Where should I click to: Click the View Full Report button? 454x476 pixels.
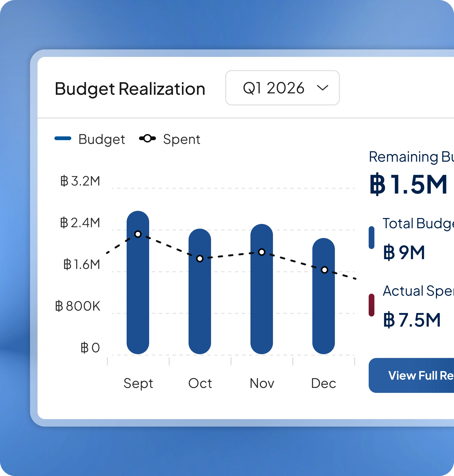pyautogui.click(x=411, y=376)
